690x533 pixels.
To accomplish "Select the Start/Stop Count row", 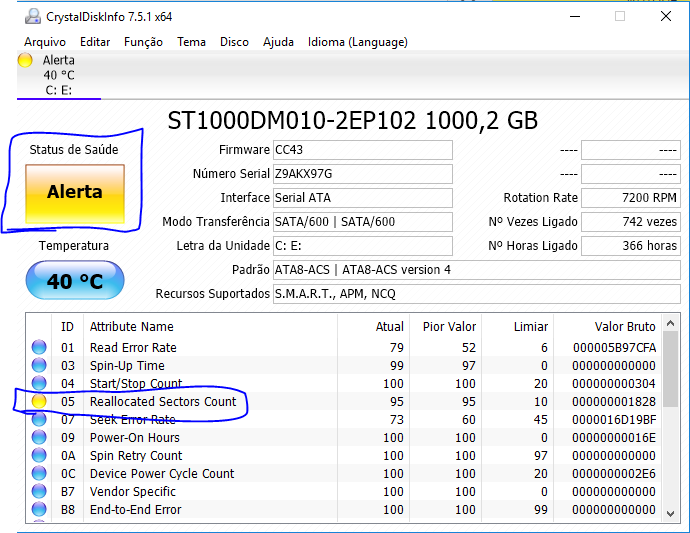I will coord(344,384).
